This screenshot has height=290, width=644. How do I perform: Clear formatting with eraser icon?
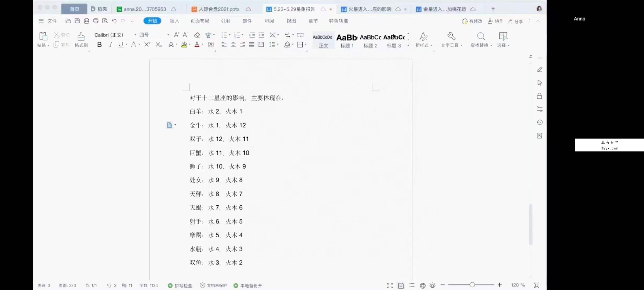197,35
